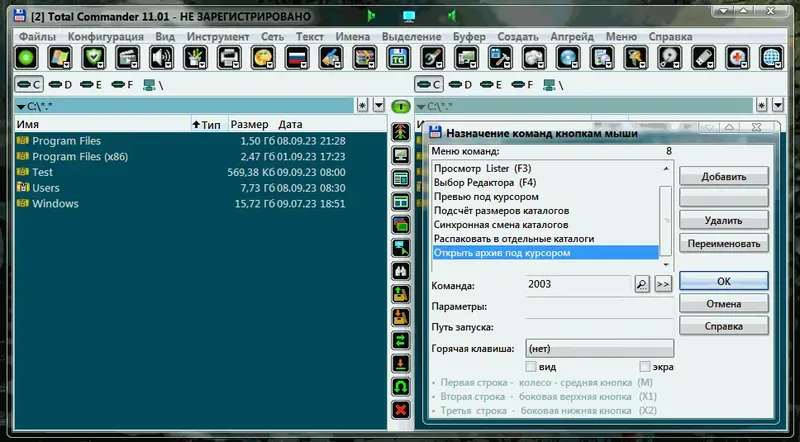
Task: Click the command list scrollbar down arrow
Action: [x=666, y=264]
